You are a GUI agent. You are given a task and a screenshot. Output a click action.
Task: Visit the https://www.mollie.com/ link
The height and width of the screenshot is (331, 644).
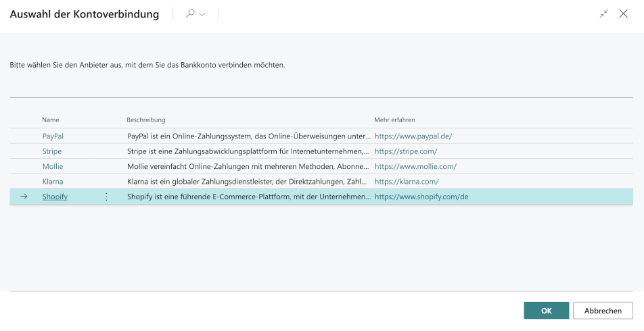coord(415,166)
